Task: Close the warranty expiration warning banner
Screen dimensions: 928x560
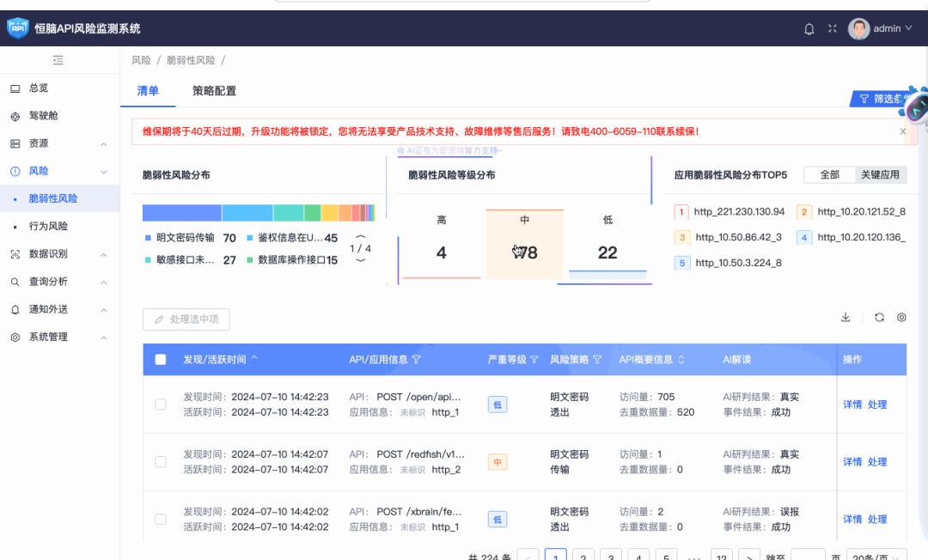Action: click(902, 131)
